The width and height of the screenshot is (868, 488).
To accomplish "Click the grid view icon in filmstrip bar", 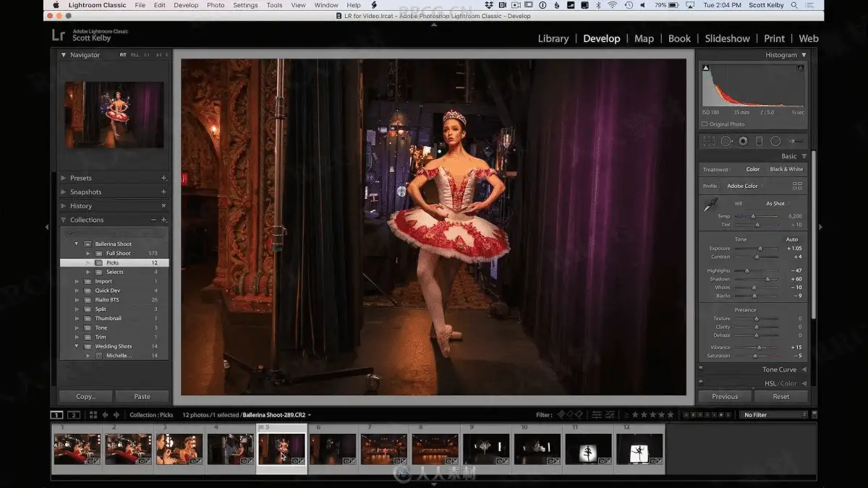I will (93, 415).
